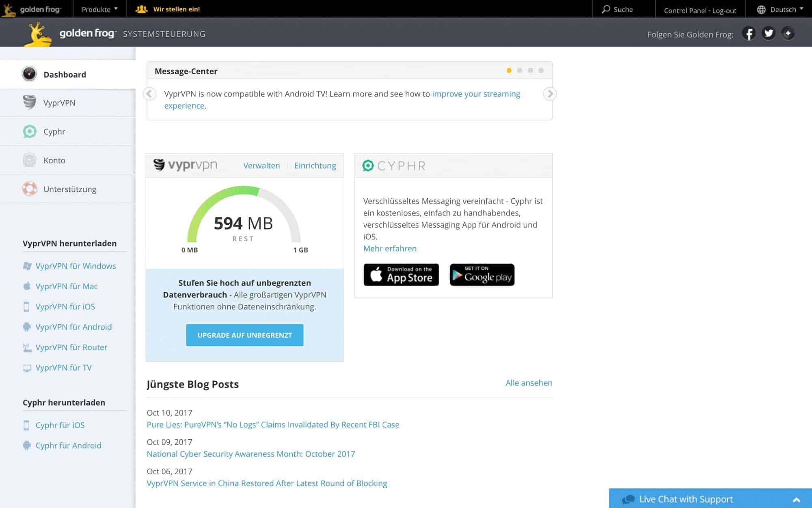Download VyprVPN für TV link
The image size is (812, 508).
pos(64,367)
